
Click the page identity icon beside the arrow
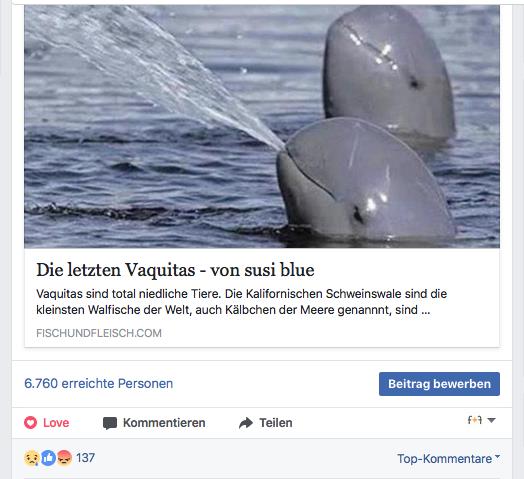pos(475,420)
